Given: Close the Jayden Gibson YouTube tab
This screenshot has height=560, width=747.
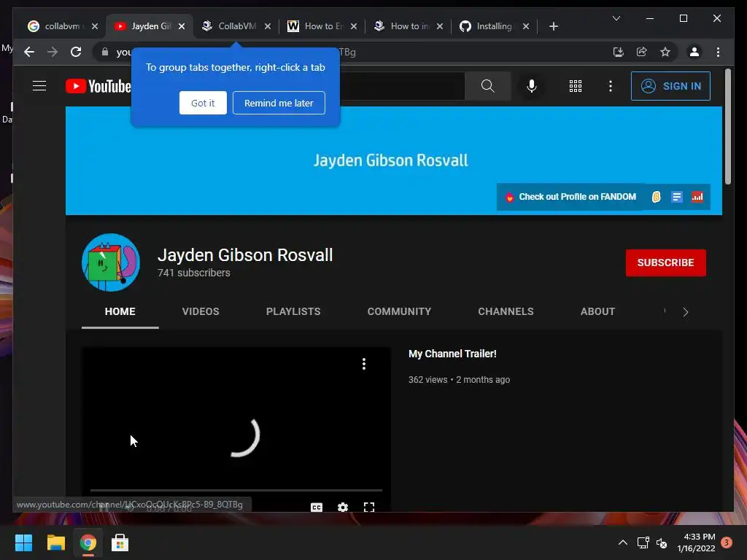Looking at the screenshot, I should [182, 26].
